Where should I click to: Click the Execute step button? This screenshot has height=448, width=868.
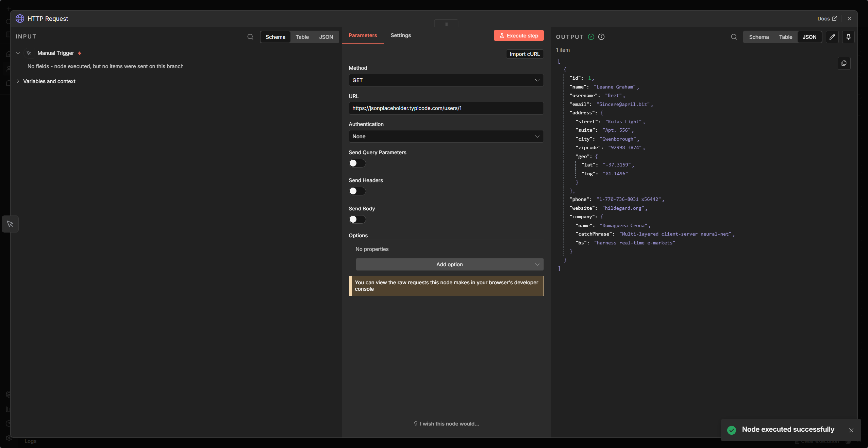click(519, 36)
